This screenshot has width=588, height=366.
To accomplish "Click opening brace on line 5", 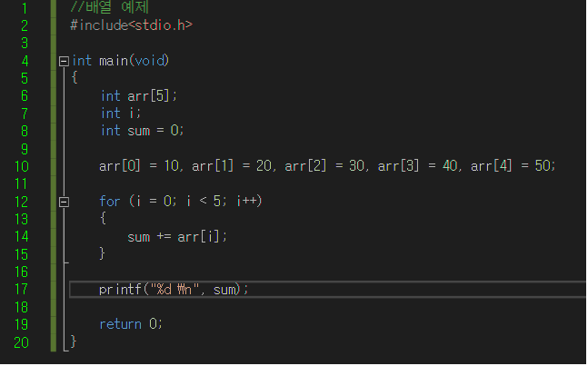I will coord(75,77).
